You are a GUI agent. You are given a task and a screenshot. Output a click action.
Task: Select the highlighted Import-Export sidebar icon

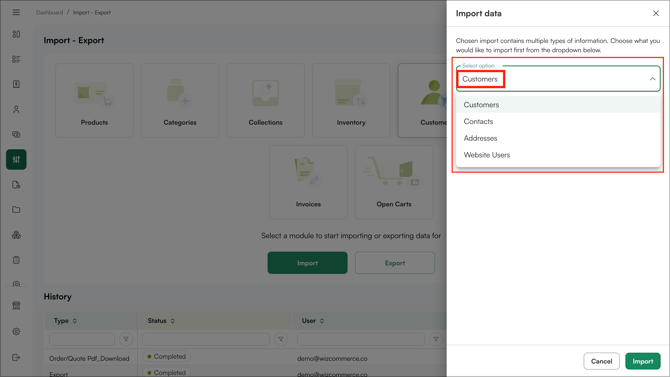click(x=16, y=159)
